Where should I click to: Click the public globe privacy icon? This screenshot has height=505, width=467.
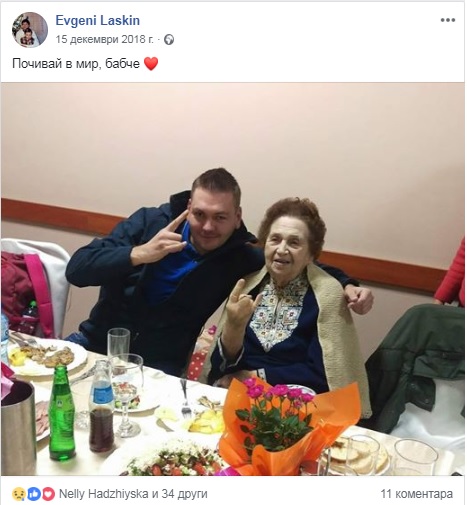click(x=169, y=40)
